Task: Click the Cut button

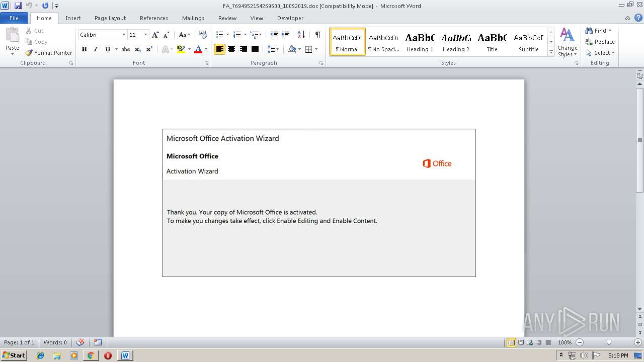Action: pos(35,31)
